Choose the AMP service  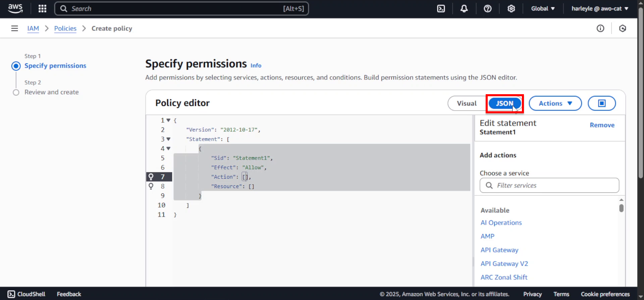tap(487, 236)
